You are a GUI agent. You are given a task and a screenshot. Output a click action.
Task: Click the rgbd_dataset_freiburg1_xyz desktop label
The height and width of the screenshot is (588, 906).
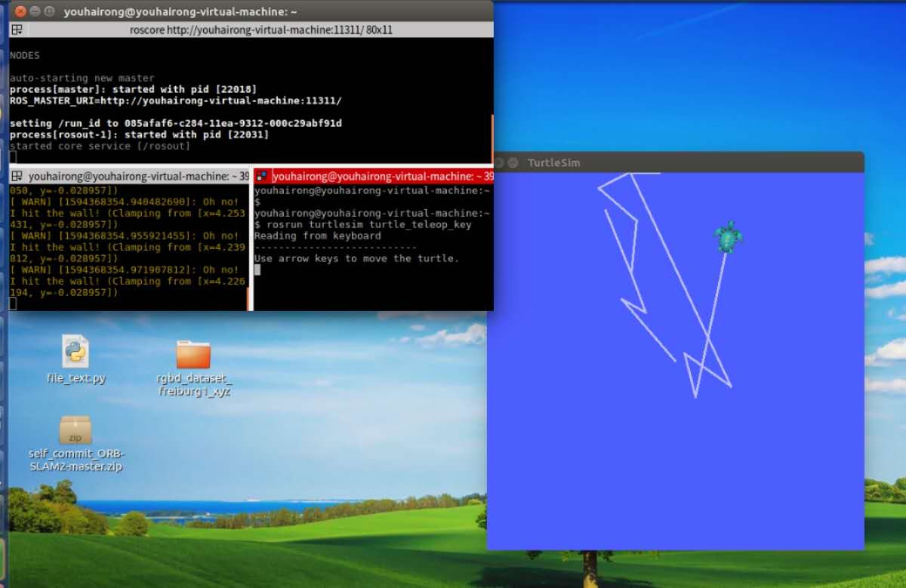194,385
